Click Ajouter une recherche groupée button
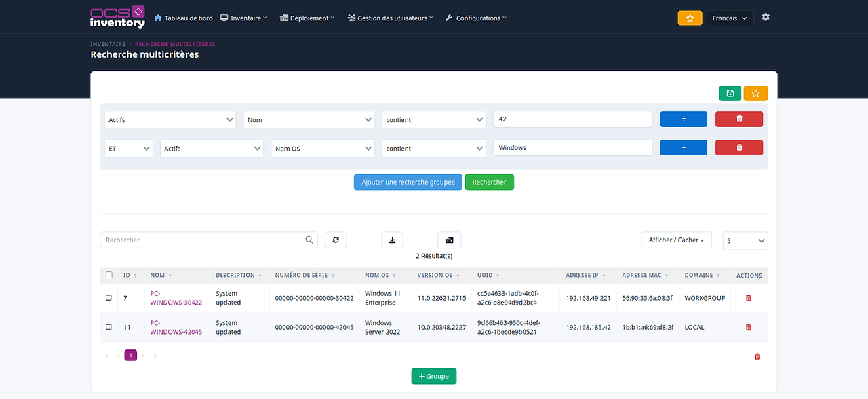The height and width of the screenshot is (399, 868). [408, 182]
